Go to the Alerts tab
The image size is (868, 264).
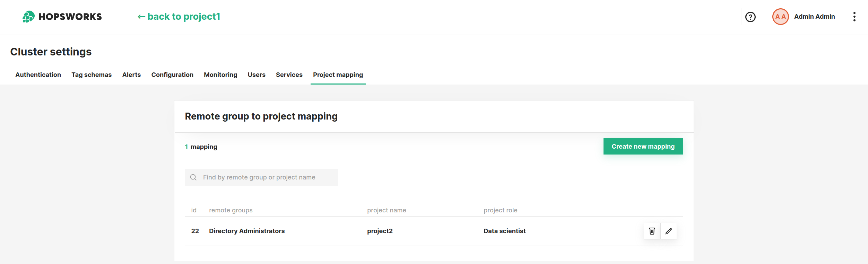131,75
